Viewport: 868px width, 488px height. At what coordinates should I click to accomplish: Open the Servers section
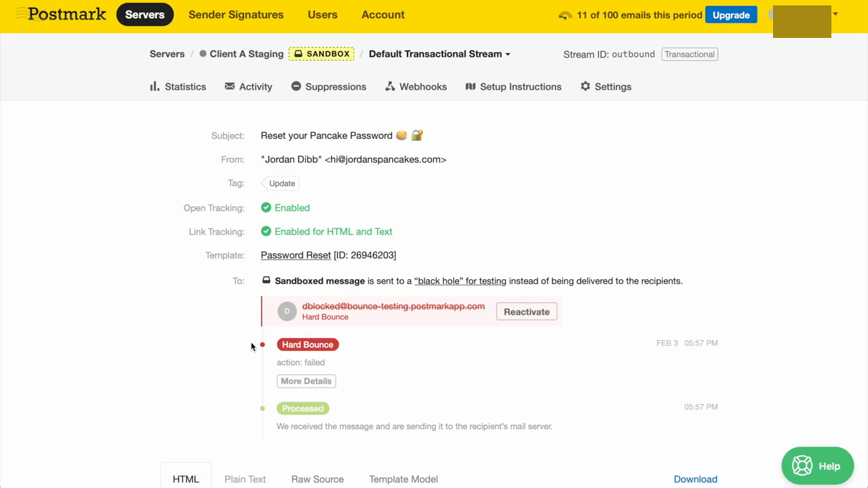145,15
